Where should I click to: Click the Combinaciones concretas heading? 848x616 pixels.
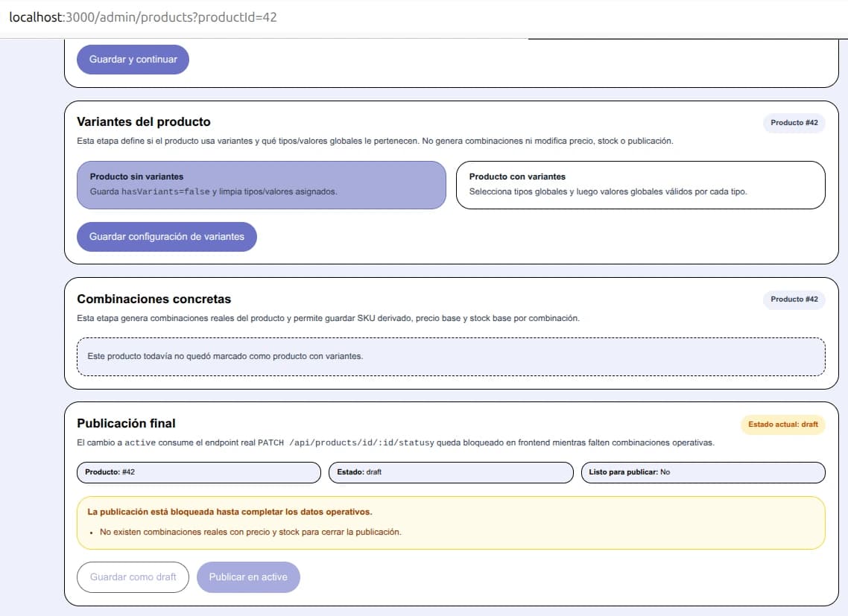coord(154,299)
